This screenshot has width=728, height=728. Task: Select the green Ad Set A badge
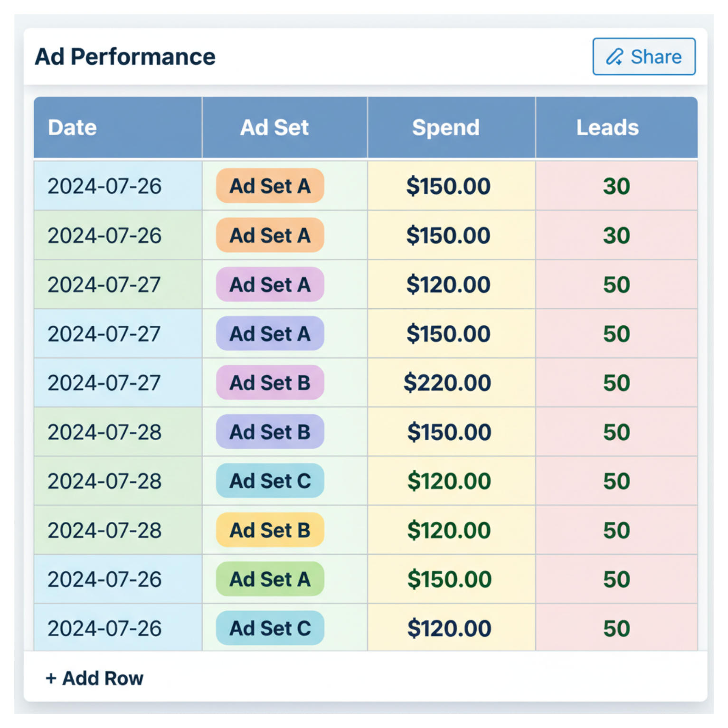click(x=269, y=578)
